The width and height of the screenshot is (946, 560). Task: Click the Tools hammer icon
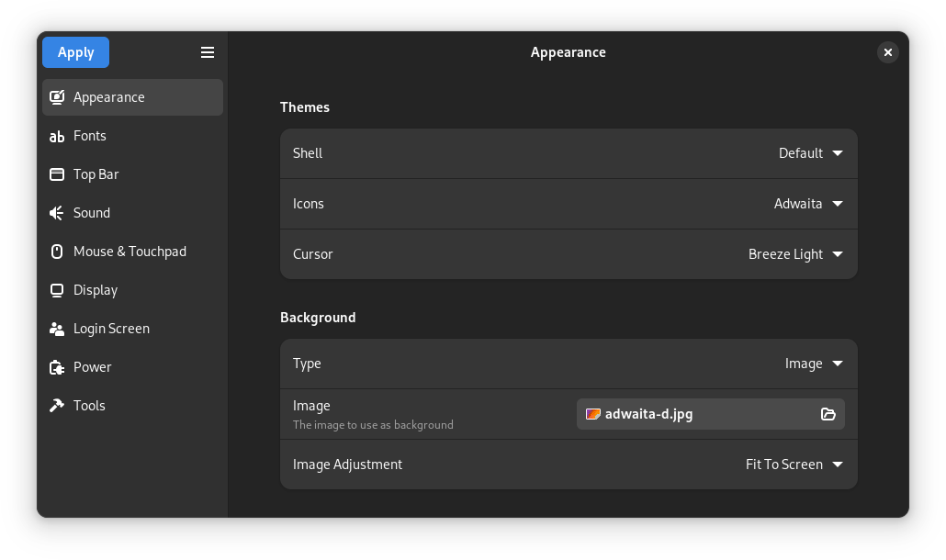[x=57, y=406]
